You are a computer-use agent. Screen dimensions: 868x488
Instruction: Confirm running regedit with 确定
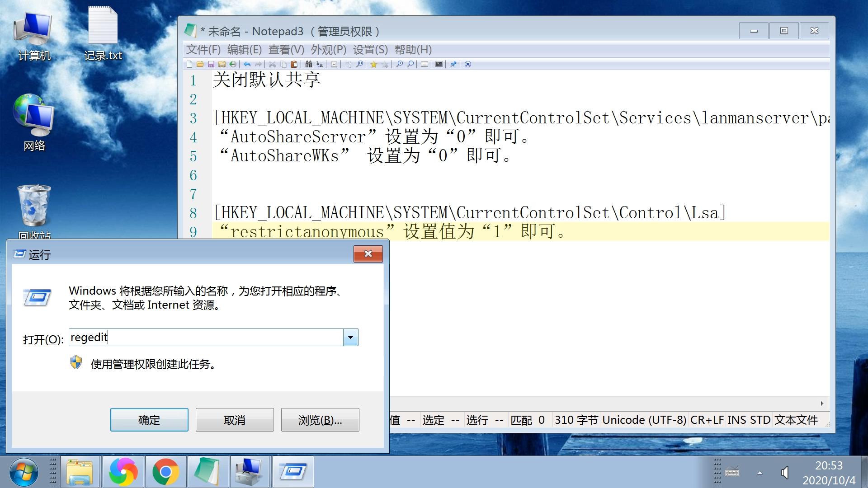(149, 420)
